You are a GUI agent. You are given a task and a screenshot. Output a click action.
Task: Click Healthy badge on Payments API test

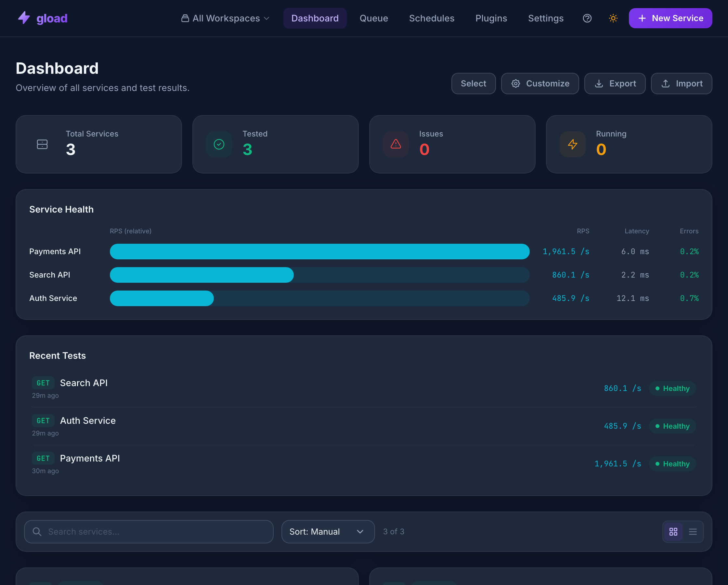tap(672, 464)
